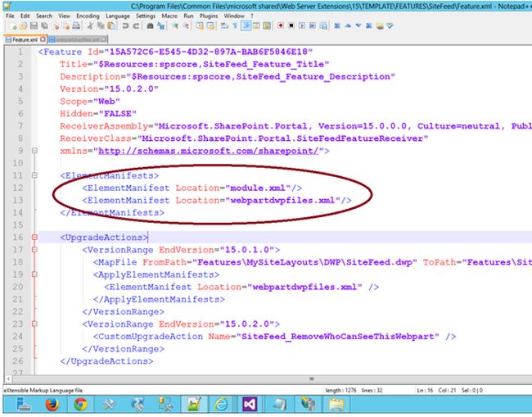Open the Search menu
Viewport: 532px width, 417px height.
44,16
